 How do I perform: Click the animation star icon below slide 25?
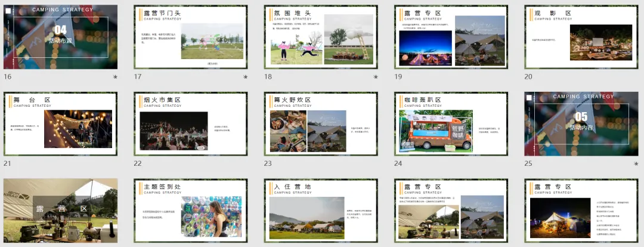(636, 163)
